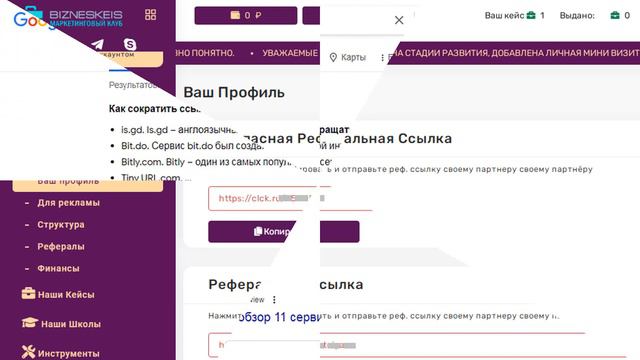Open the three-dot menu next to Карты
640x360 pixels.
(x=382, y=58)
